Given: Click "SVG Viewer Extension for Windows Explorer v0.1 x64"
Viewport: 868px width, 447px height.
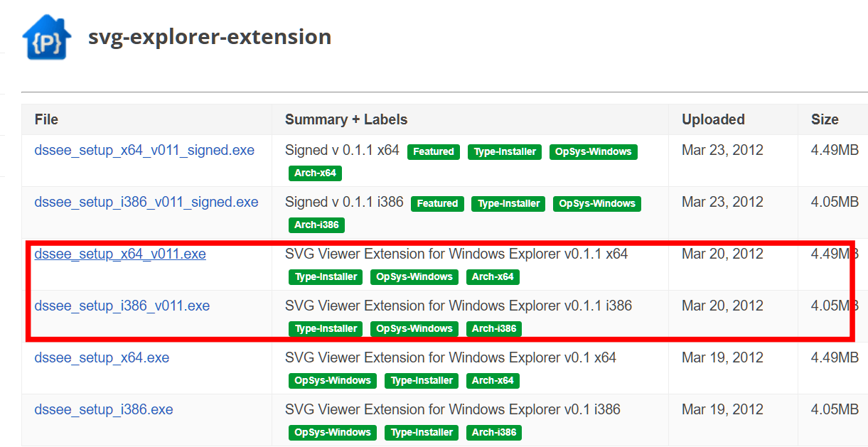Looking at the screenshot, I should pos(451,358).
